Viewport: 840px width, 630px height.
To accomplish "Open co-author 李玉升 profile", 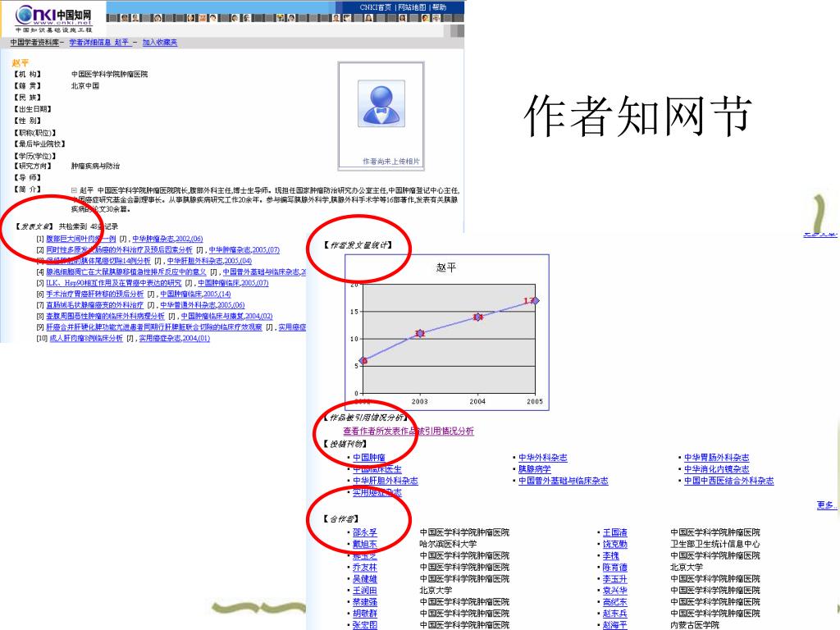I will tap(615, 578).
